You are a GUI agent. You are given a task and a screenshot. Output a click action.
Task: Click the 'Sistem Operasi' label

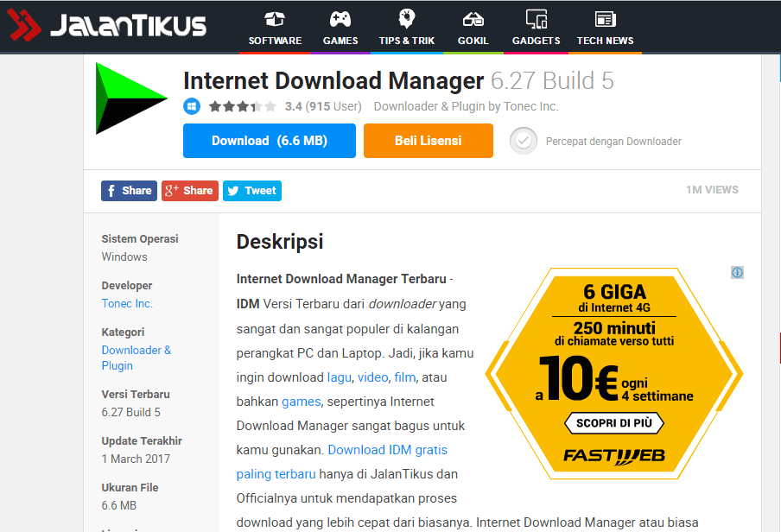click(140, 238)
